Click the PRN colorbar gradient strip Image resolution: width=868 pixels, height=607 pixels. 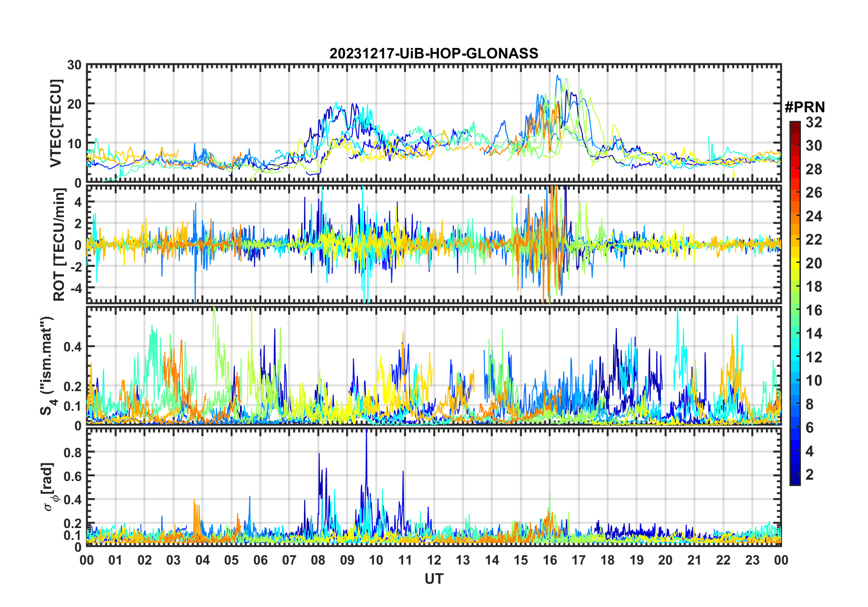(x=795, y=303)
